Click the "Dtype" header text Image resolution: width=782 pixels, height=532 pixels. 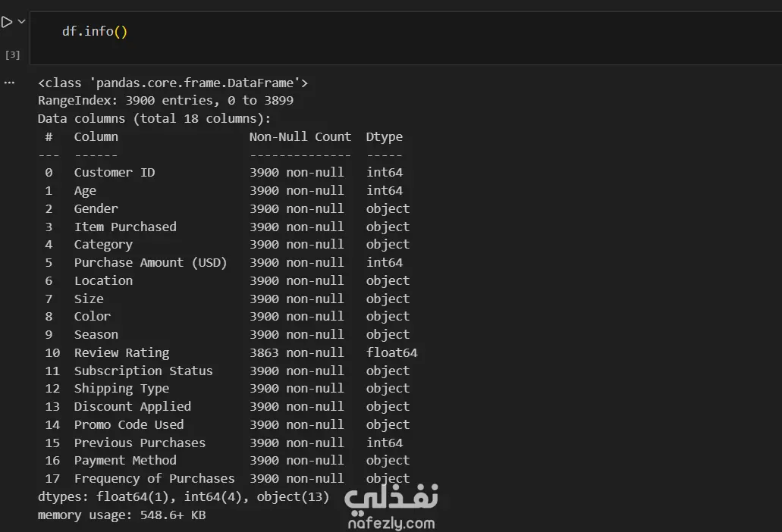(385, 136)
